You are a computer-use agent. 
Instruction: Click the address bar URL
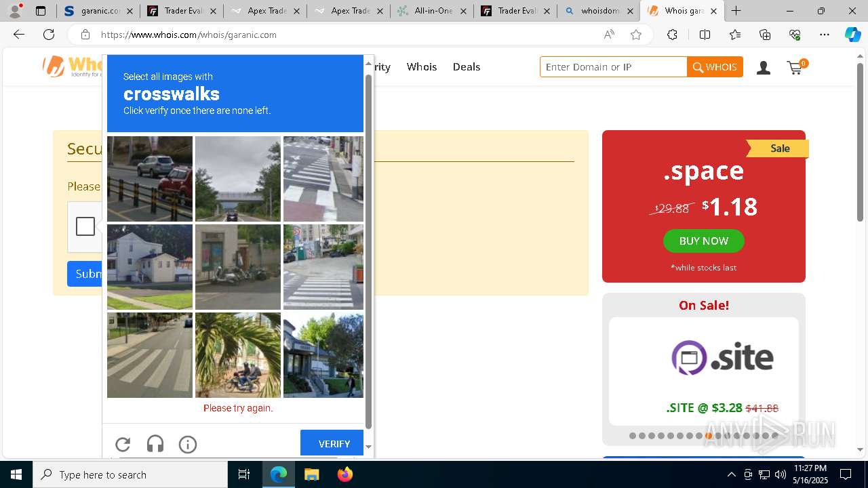pyautogui.click(x=189, y=35)
